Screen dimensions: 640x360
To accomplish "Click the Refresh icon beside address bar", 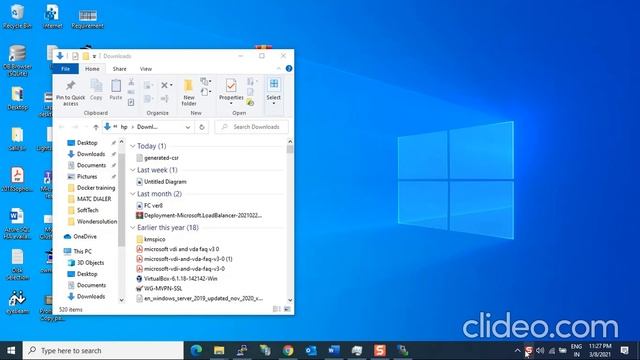I will [x=202, y=127].
